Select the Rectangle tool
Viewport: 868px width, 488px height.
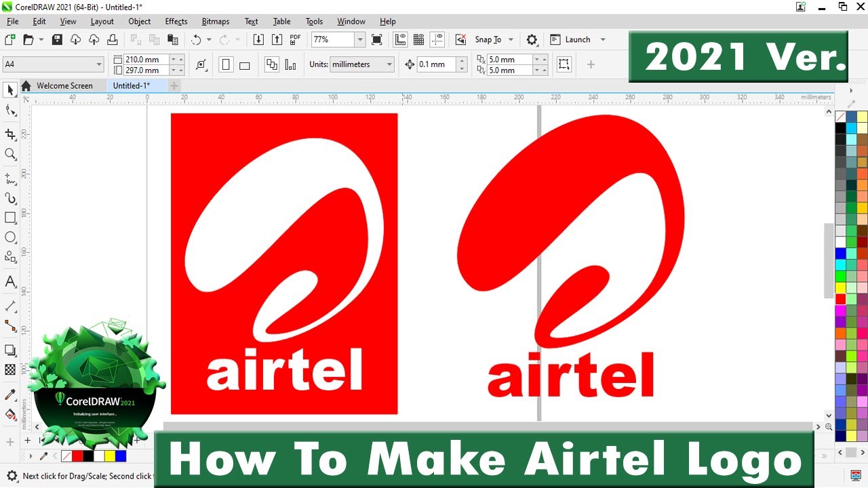pos(10,218)
